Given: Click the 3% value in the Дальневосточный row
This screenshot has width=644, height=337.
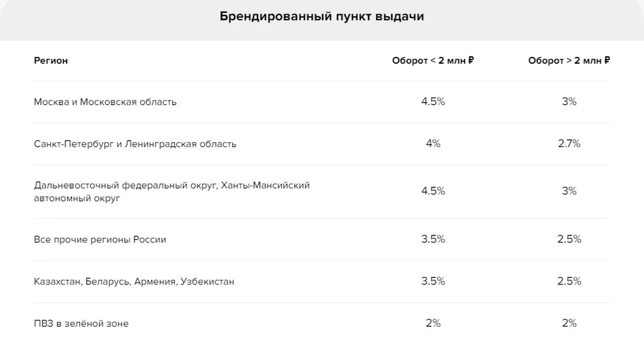Looking at the screenshot, I should [569, 191].
